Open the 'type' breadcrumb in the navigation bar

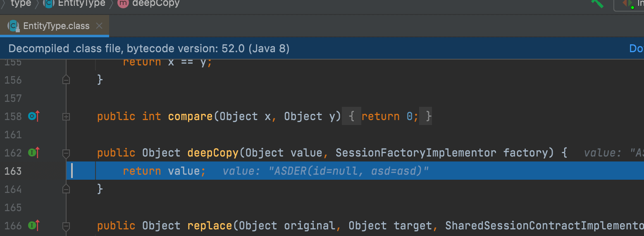click(21, 4)
